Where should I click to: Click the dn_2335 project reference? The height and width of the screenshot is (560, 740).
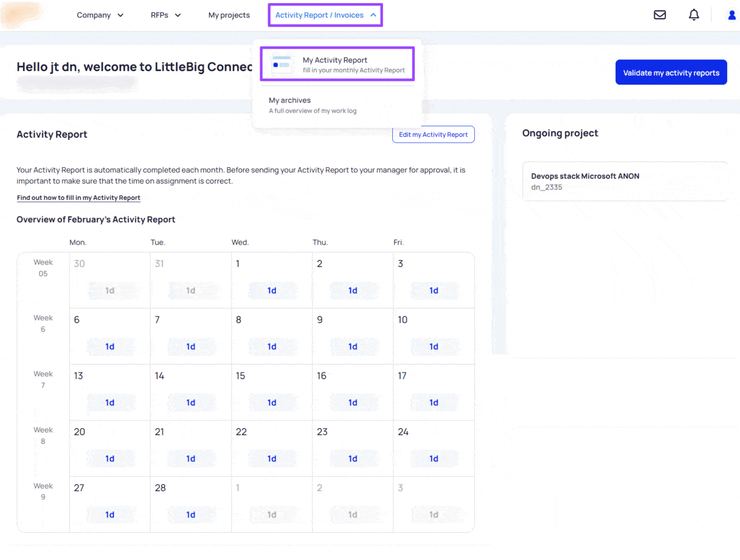click(x=546, y=187)
